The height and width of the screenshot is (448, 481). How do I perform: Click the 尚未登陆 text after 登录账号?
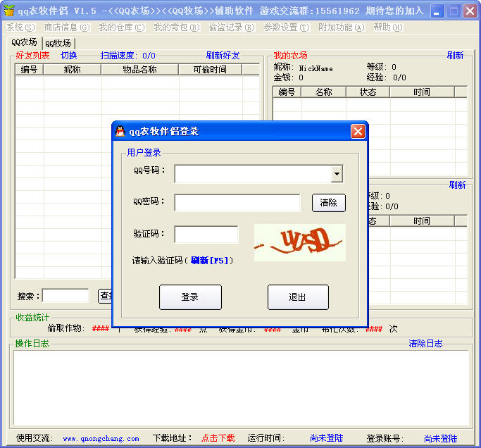[x=441, y=438]
